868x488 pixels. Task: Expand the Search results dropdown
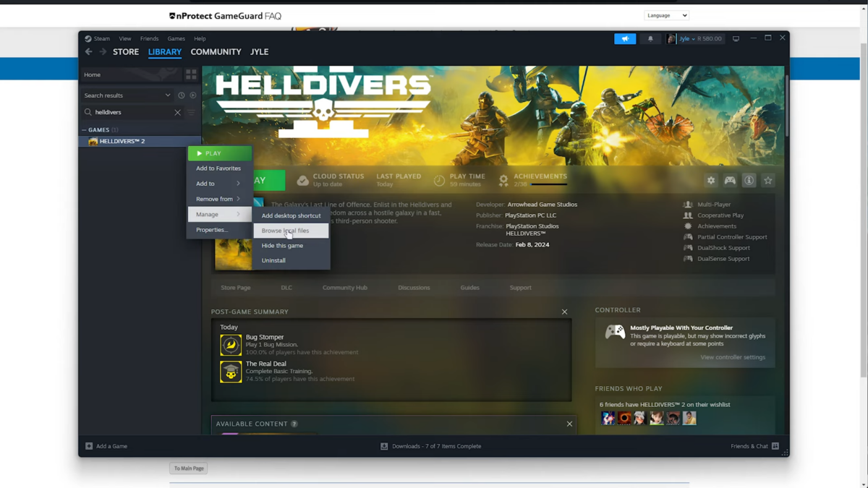168,95
